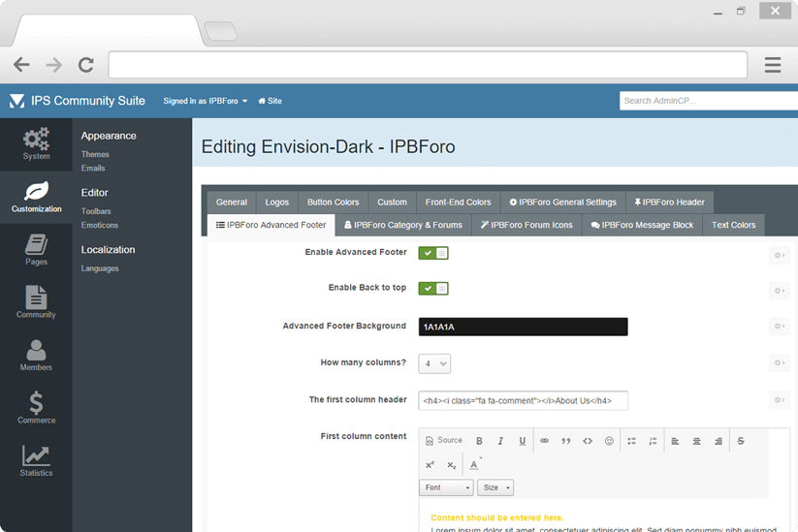Open the Emoticons link

tap(100, 225)
